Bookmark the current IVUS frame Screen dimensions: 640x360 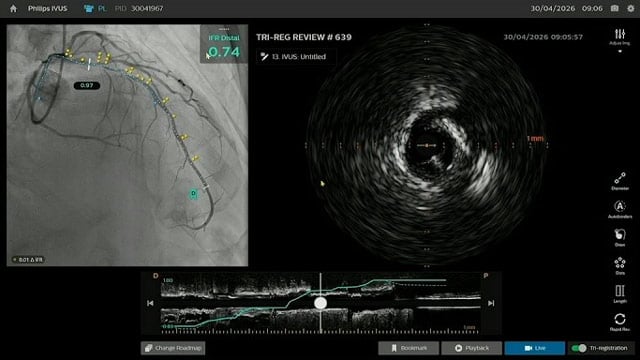coord(409,348)
